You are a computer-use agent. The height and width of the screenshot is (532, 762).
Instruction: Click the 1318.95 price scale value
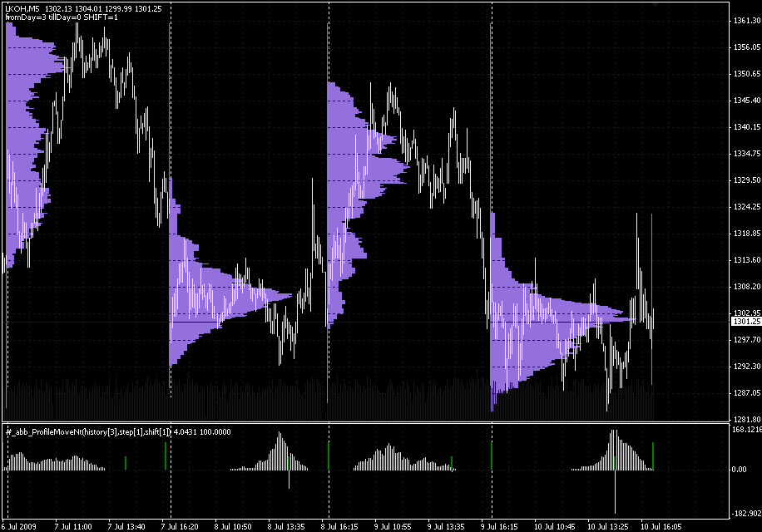coord(745,234)
